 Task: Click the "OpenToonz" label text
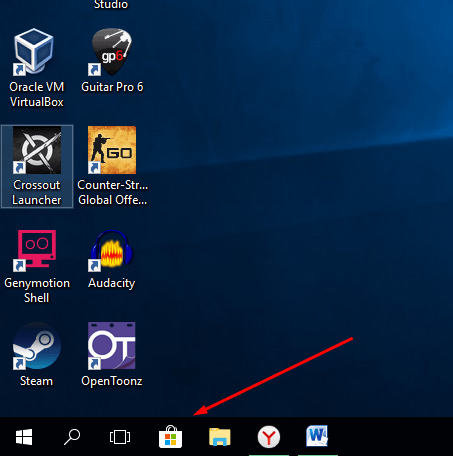(x=112, y=381)
